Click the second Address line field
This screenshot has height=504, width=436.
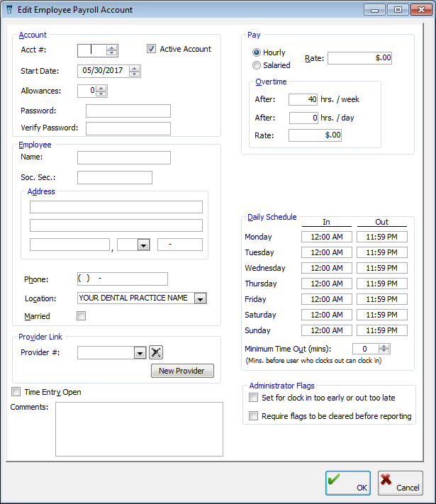(x=116, y=225)
